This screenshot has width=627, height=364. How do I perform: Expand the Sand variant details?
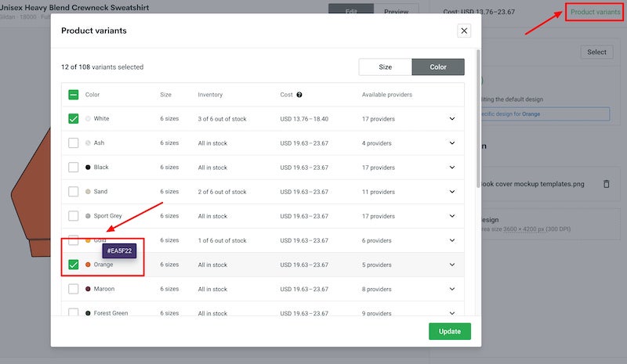[451, 192]
